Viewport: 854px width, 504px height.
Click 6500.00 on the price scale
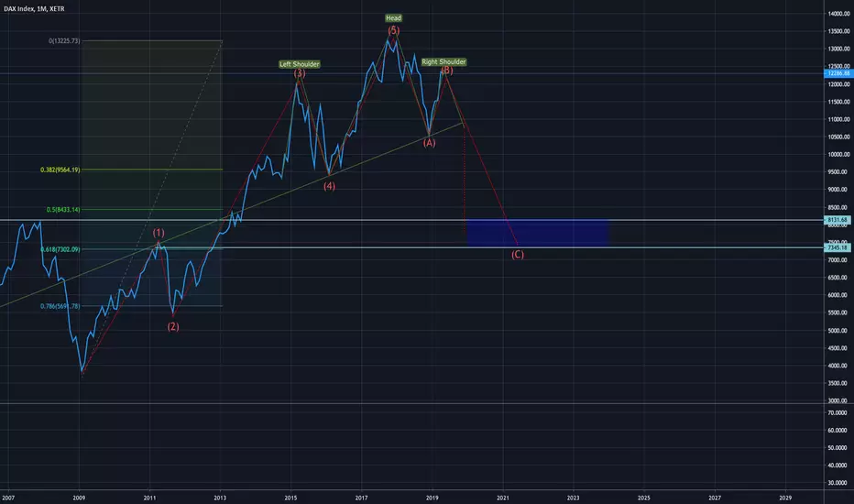(838, 278)
